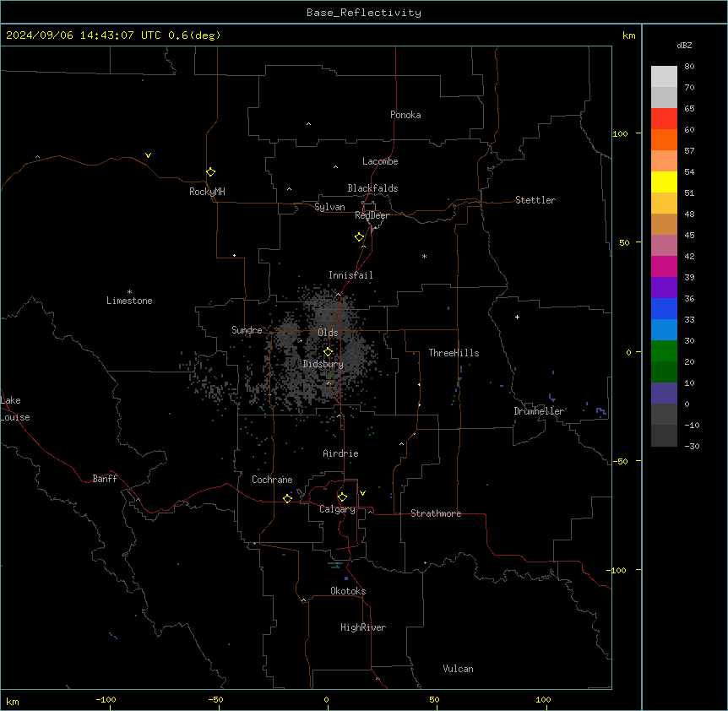Viewport: 728px width, 711px height.
Task: Click the yellow diamond marker between Olds and Didsbury
Action: pos(329,352)
